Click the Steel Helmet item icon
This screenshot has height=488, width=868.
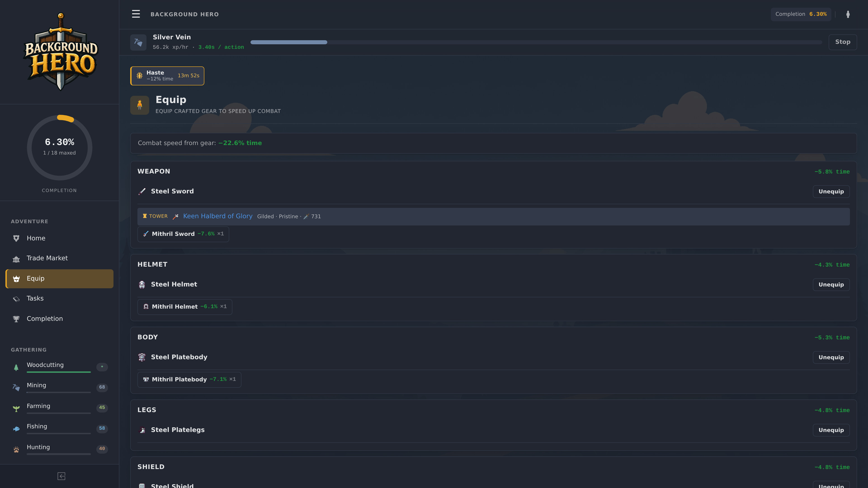pyautogui.click(x=142, y=285)
